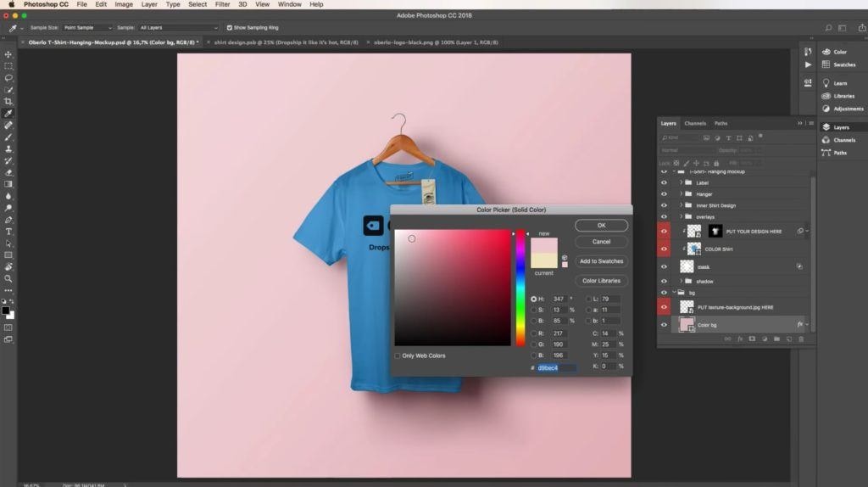
Task: Click OK in the Color Picker
Action: click(601, 226)
